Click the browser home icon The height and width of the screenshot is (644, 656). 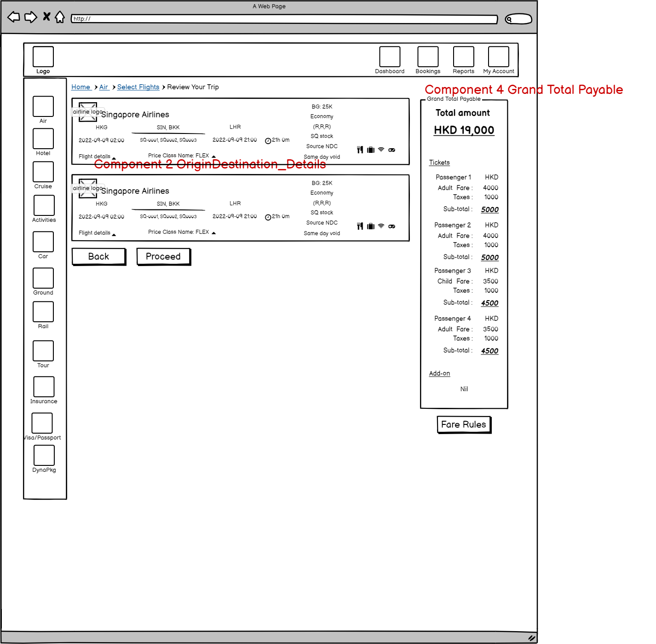click(x=60, y=17)
